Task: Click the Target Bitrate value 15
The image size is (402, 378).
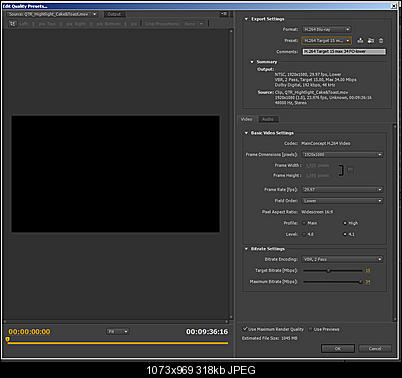Action: (x=368, y=270)
